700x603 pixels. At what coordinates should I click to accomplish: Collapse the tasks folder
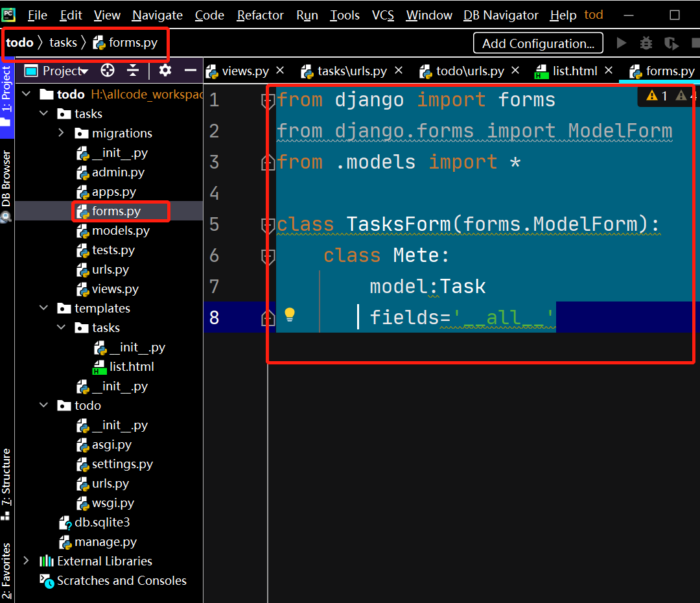pyautogui.click(x=44, y=113)
